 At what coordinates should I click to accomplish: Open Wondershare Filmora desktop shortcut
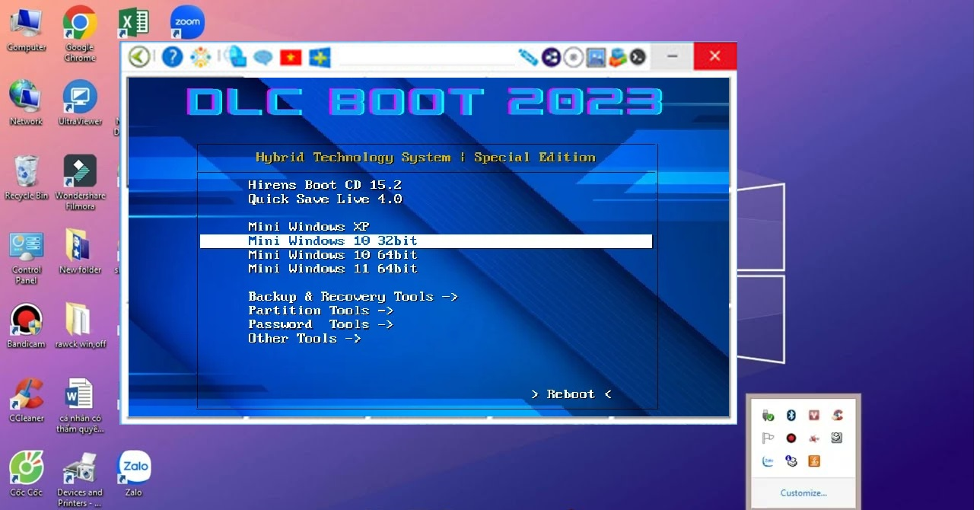pyautogui.click(x=80, y=183)
